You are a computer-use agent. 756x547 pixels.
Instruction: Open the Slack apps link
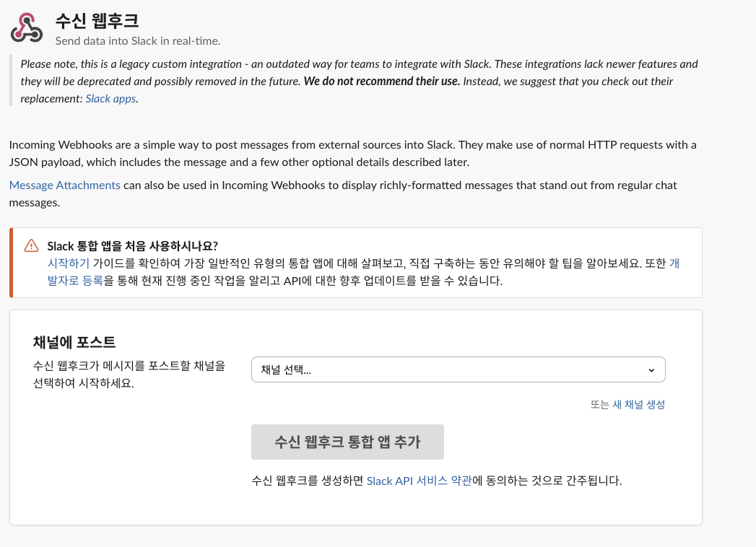pos(111,99)
